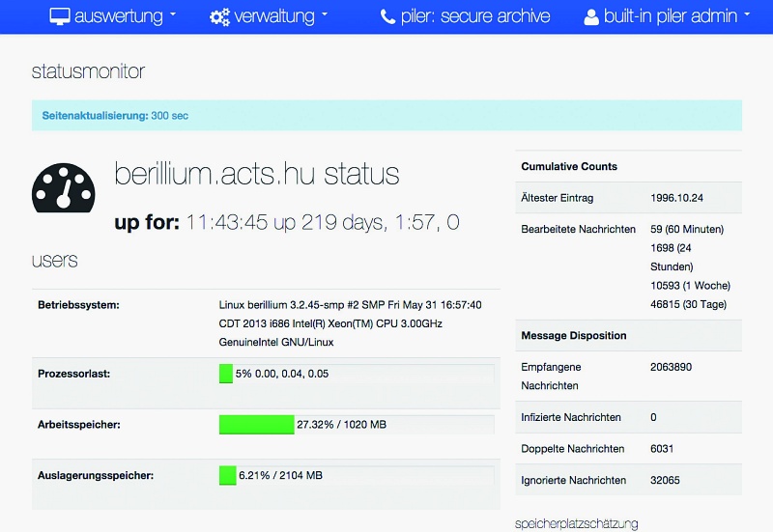Click the Betriebssystem label
Viewport: 773px width, 532px height.
78,305
